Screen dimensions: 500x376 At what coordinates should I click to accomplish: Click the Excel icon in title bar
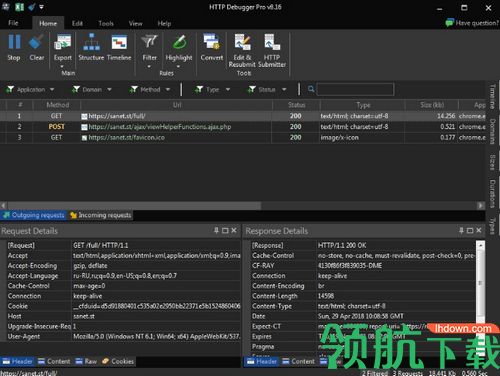tap(19, 7)
